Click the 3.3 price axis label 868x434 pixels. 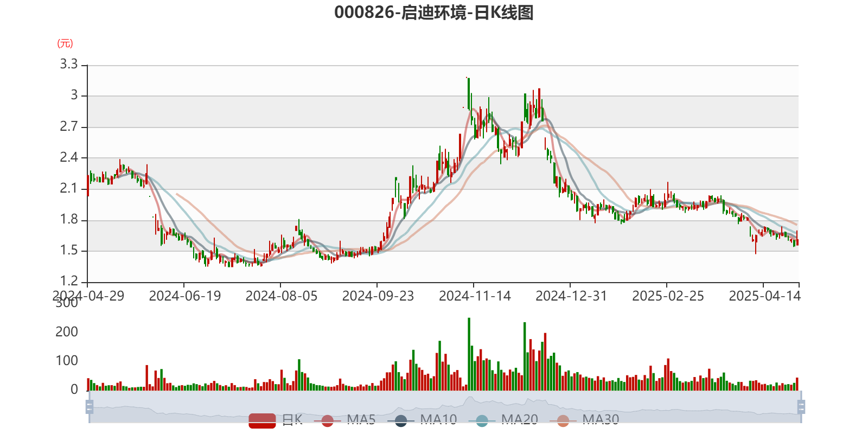click(69, 64)
